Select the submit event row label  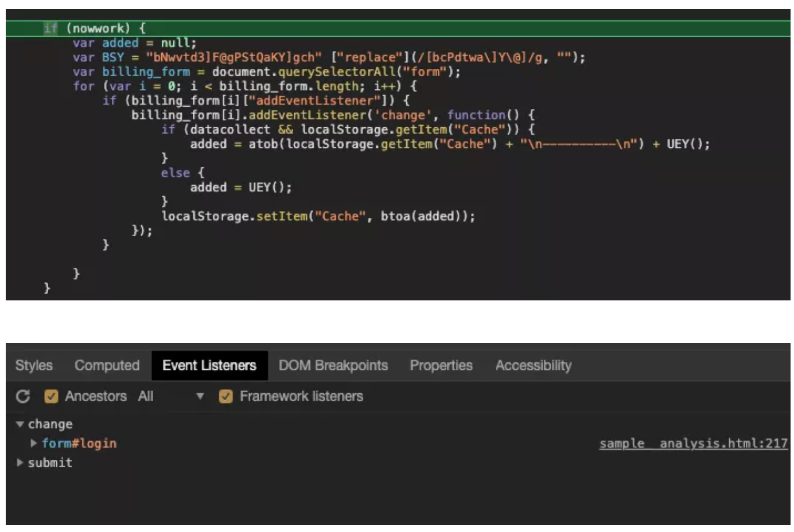pos(50,463)
